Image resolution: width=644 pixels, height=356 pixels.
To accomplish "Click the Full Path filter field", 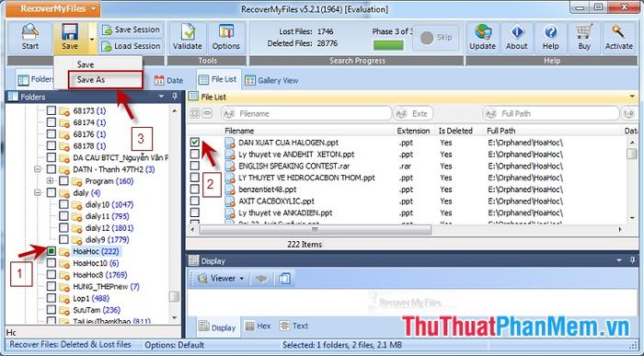I will (x=551, y=114).
